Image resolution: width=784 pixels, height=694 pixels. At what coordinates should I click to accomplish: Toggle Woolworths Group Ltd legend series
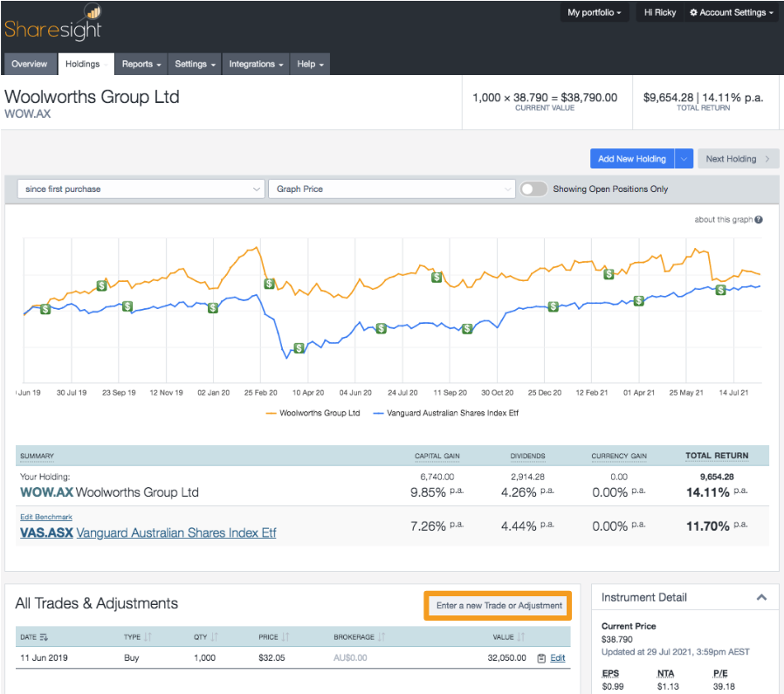coord(313,413)
